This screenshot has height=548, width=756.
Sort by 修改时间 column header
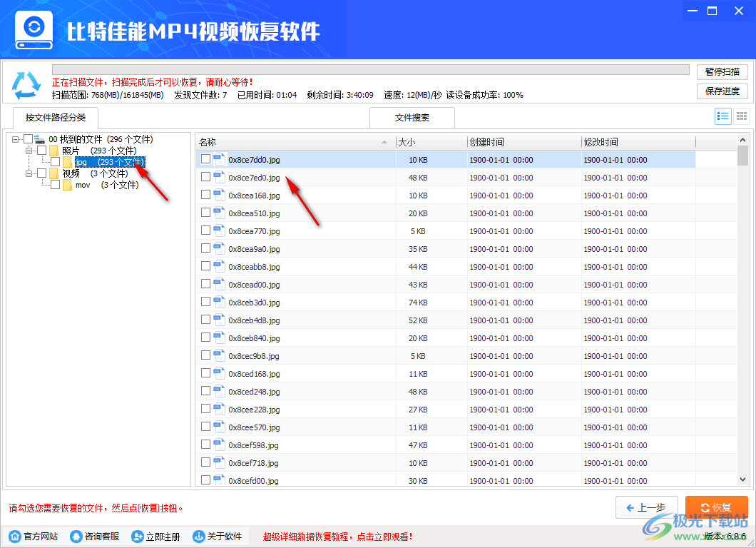[638, 142]
